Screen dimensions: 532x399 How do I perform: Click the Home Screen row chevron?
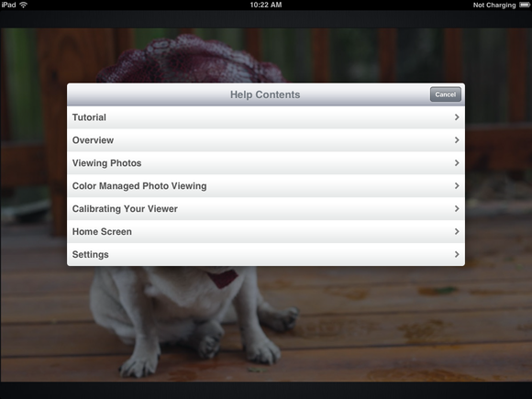click(457, 231)
